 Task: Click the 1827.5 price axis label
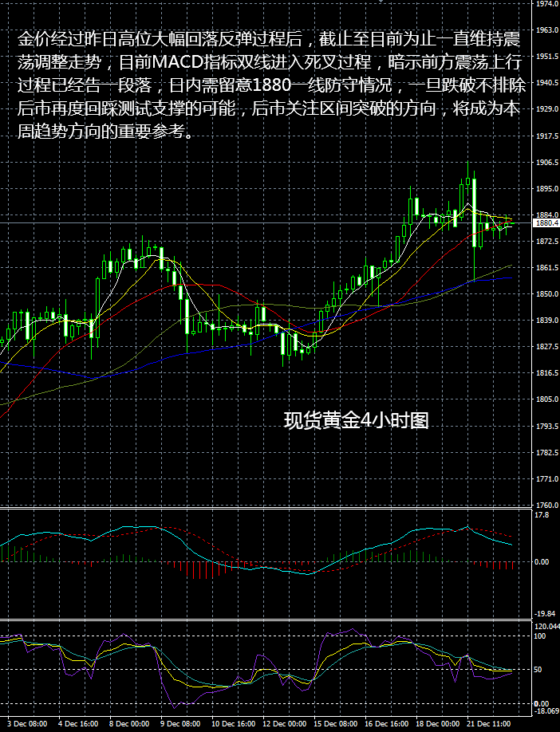tap(547, 346)
